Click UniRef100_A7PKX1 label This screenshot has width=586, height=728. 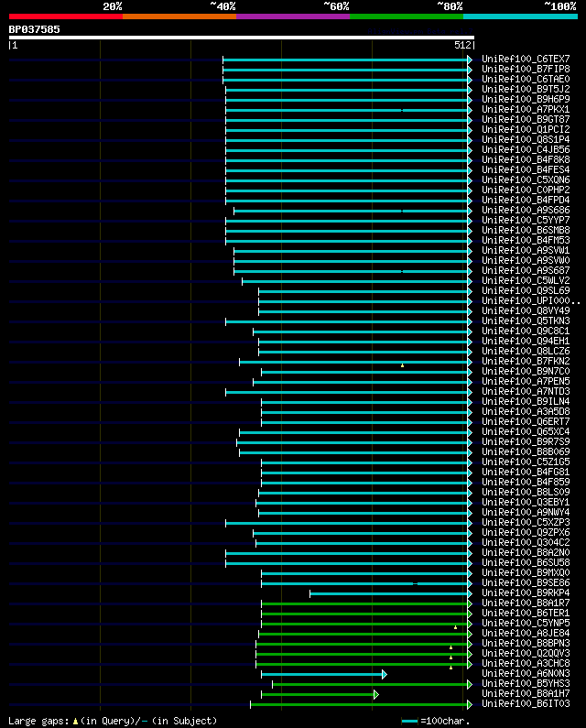[x=526, y=110]
